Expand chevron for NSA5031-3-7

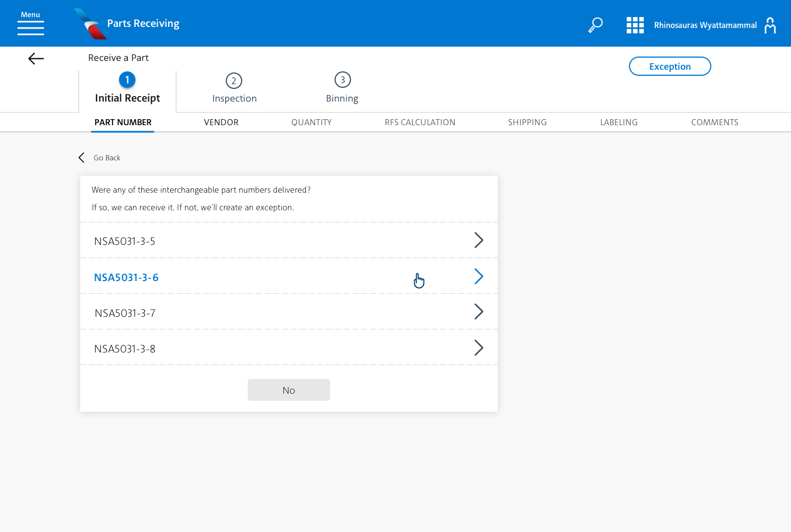coord(479,312)
